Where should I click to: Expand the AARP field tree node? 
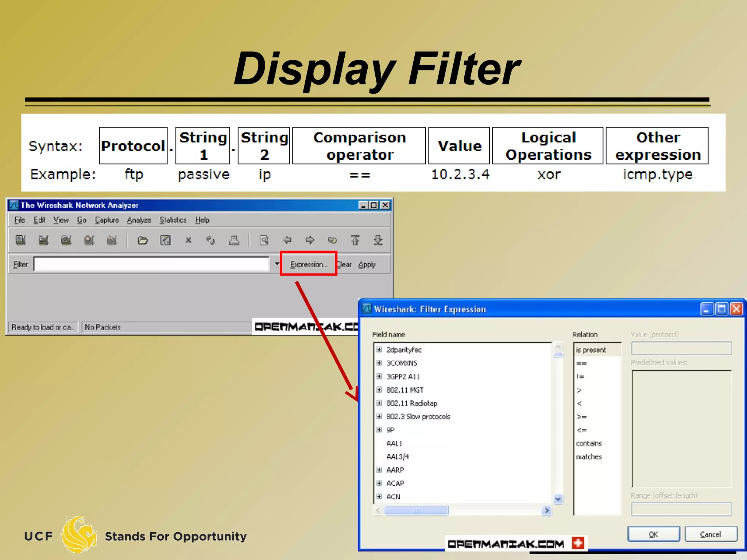[x=379, y=470]
